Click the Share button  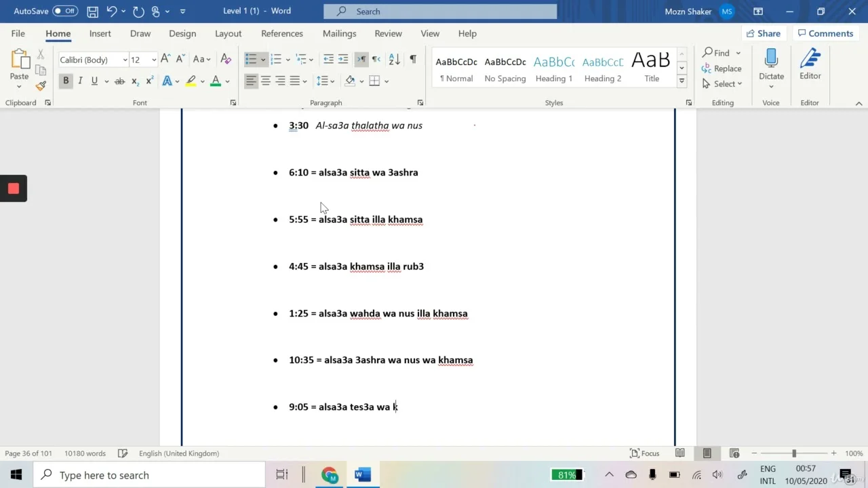pos(763,33)
